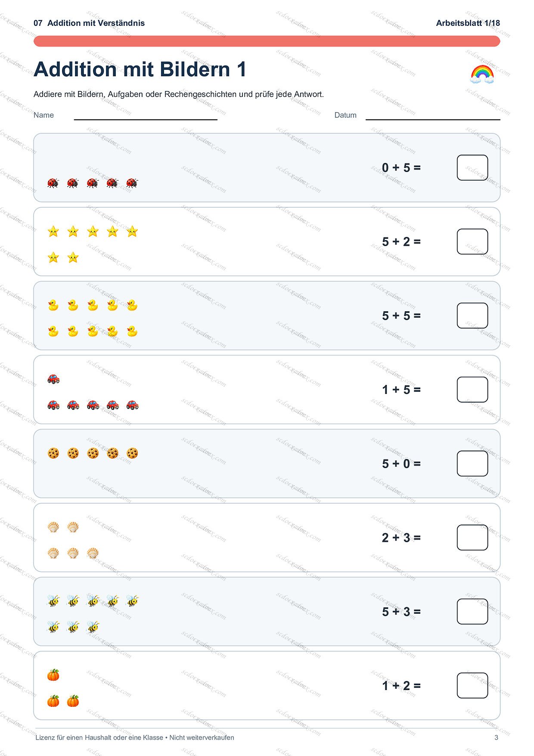This screenshot has height=756, width=534.
Task: Click the first shell in the top row
Action: click(53, 527)
